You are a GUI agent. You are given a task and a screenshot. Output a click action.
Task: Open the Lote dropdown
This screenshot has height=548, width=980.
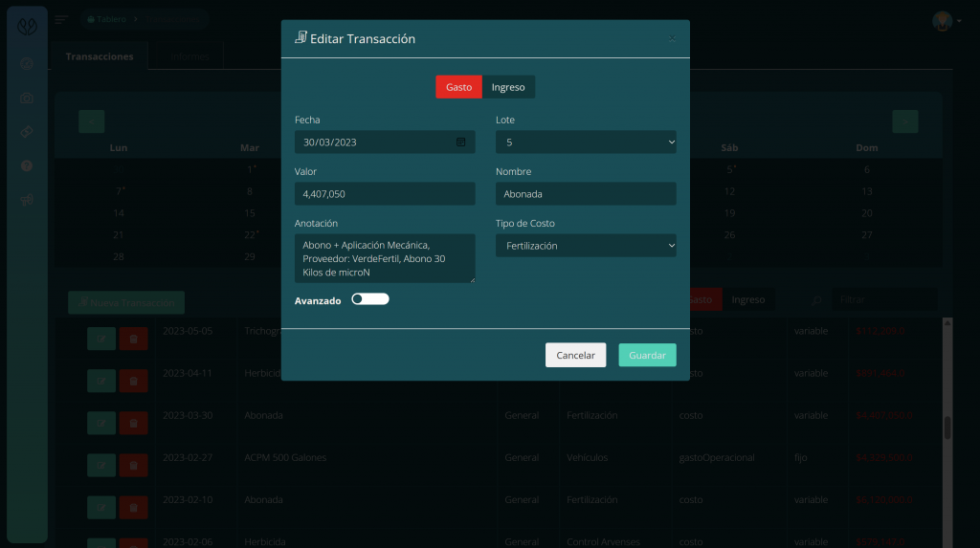point(586,142)
